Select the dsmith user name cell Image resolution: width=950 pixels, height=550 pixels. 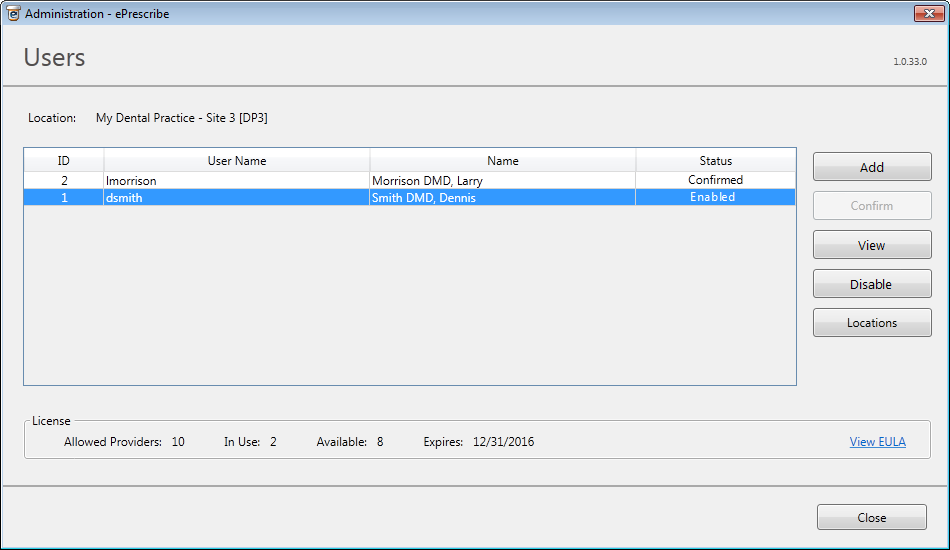pos(124,198)
